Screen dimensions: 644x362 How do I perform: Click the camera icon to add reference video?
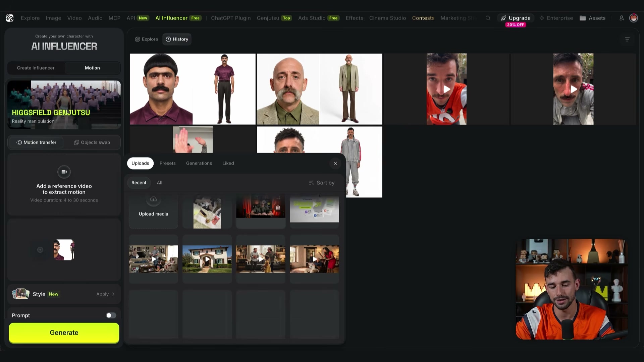pos(64,172)
